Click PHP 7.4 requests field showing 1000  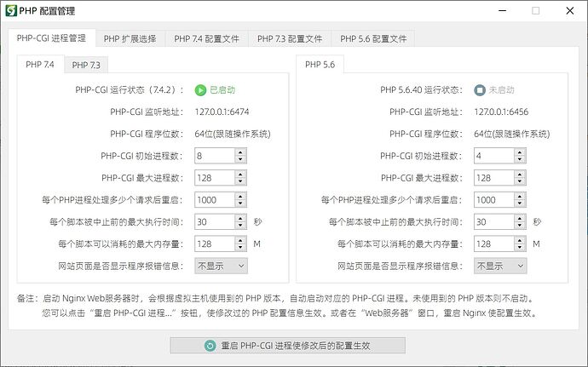coord(215,200)
